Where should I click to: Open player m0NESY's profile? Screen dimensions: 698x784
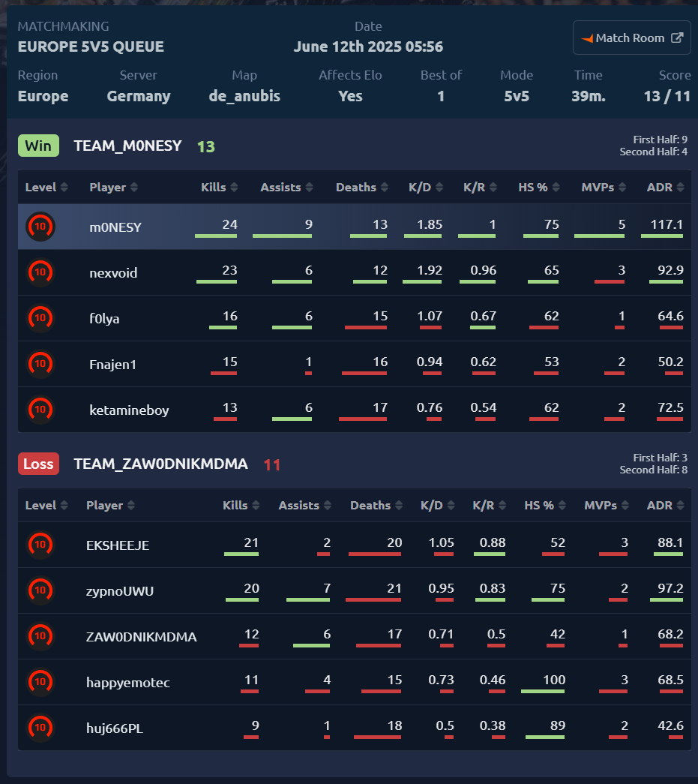pos(115,227)
